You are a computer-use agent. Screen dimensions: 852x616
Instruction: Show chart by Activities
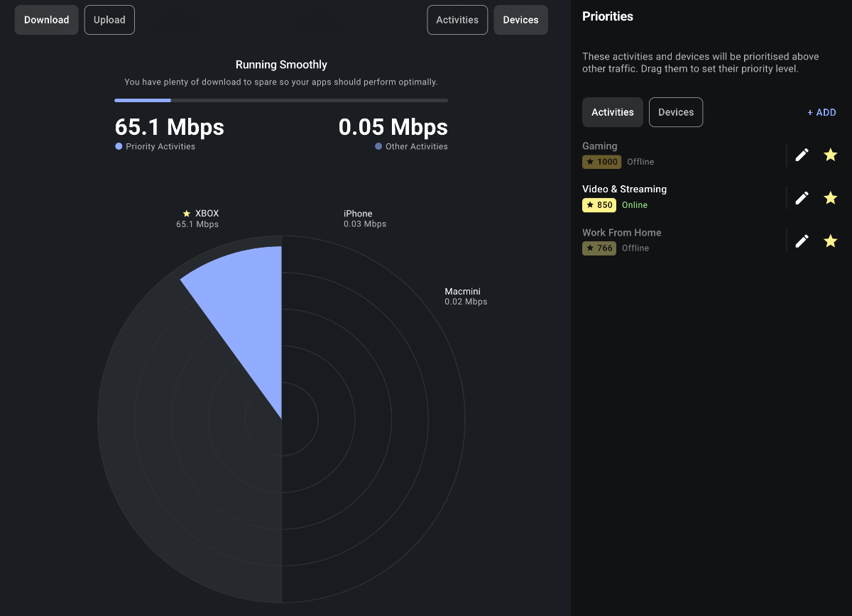pyautogui.click(x=457, y=20)
